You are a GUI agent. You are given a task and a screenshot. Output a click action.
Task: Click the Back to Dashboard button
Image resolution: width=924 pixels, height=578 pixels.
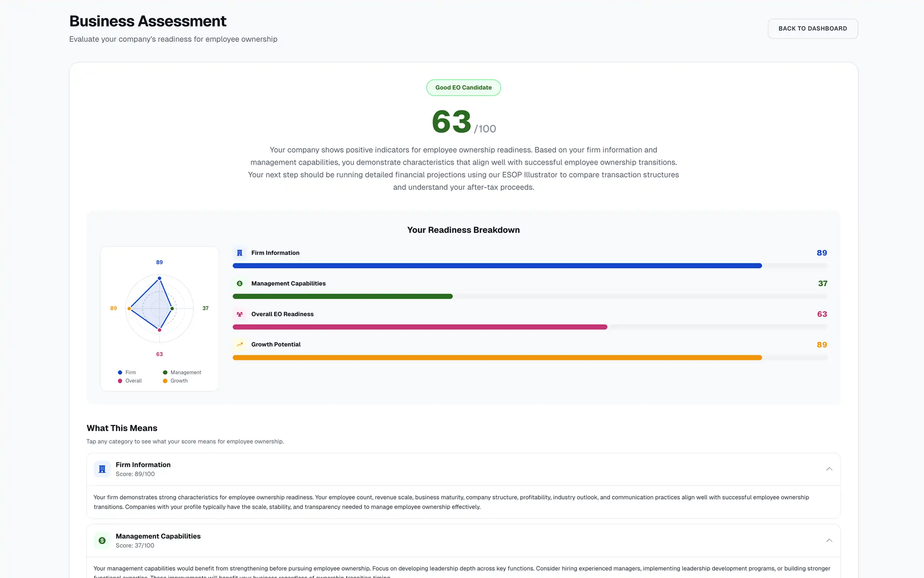pos(812,29)
